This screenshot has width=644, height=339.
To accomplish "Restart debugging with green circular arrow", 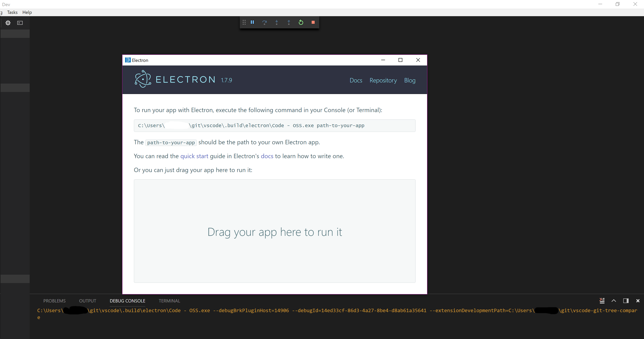I will click(301, 22).
